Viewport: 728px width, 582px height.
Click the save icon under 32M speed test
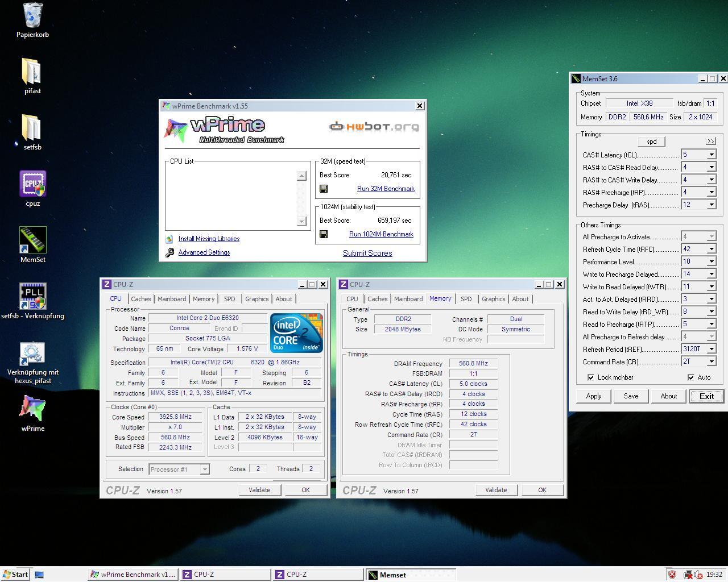pyautogui.click(x=324, y=189)
